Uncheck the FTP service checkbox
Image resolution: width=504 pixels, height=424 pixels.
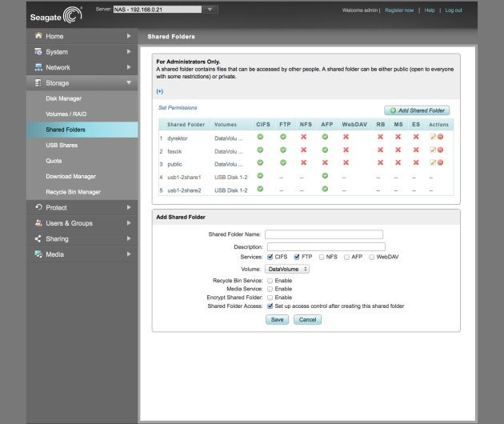(297, 257)
